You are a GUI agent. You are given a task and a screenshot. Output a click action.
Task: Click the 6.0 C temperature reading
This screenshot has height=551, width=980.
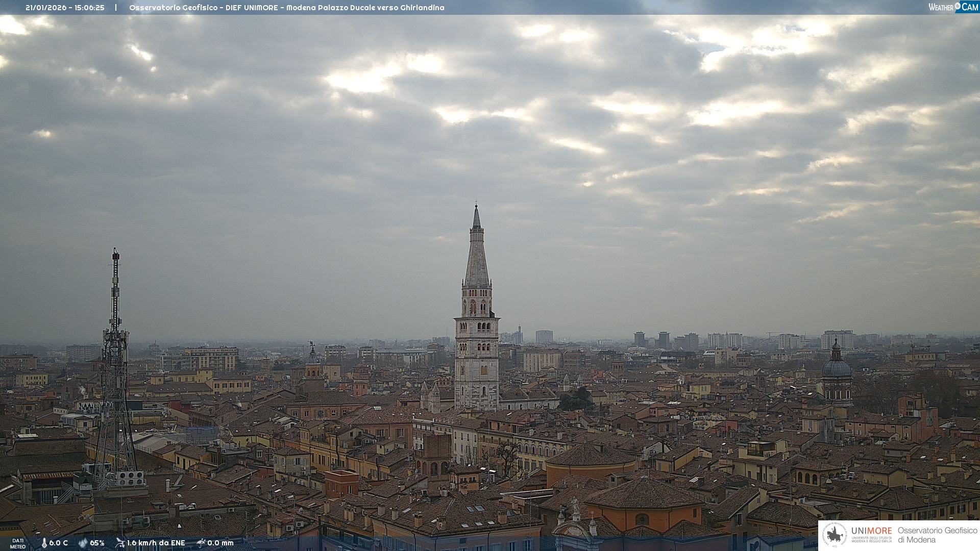coord(59,543)
